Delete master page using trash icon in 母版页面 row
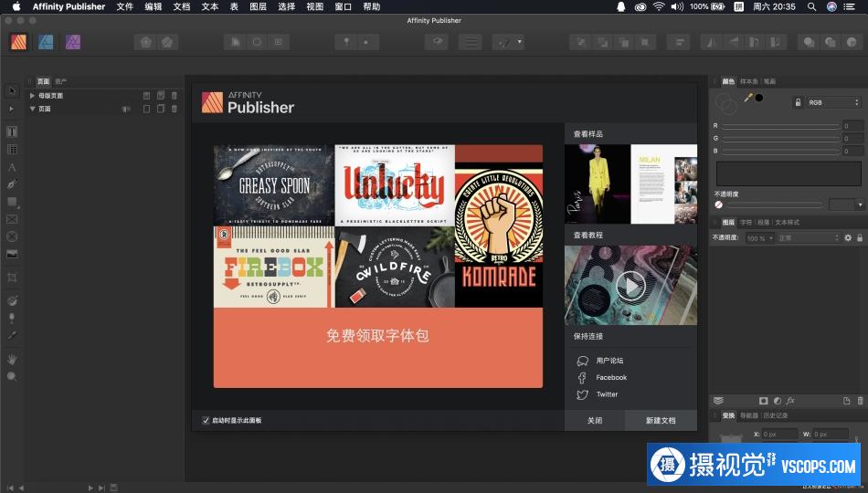868x493 pixels. coord(174,96)
